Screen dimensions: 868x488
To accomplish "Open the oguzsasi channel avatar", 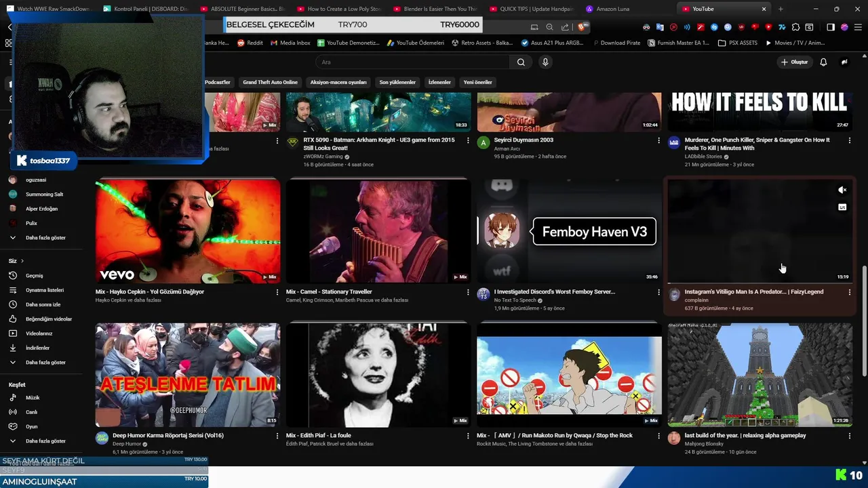I will pyautogui.click(x=12, y=180).
